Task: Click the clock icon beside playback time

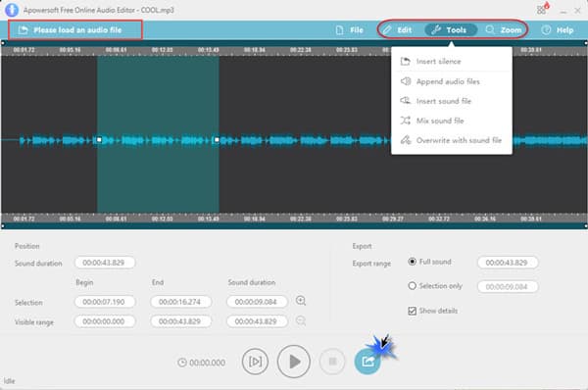Action: point(182,363)
